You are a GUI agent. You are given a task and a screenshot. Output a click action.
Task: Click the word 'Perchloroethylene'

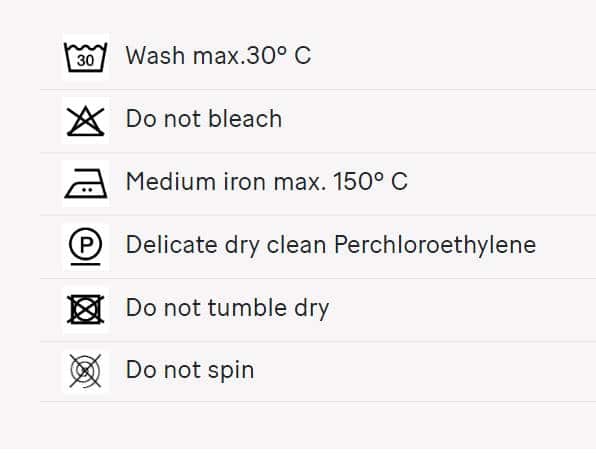point(435,244)
